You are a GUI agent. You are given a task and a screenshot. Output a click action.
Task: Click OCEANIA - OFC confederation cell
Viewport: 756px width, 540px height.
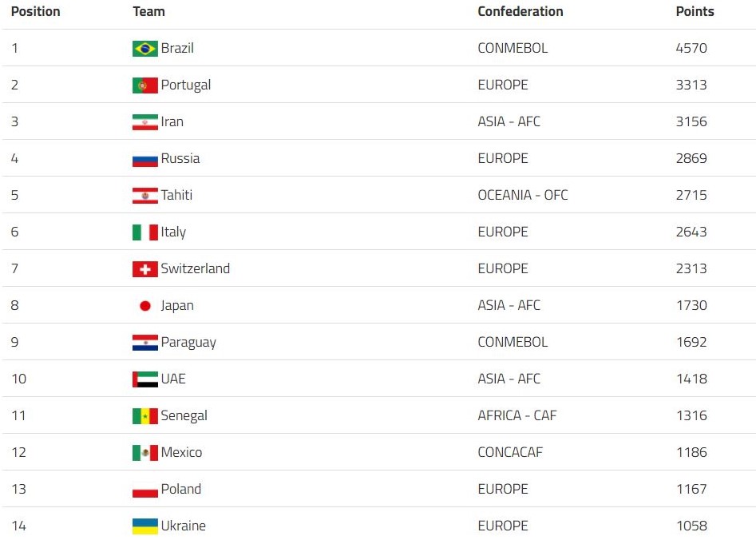pos(523,195)
